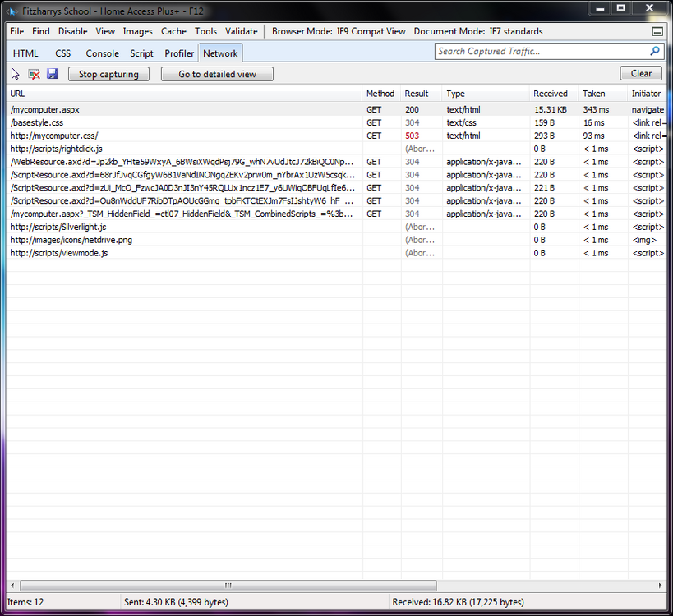Open the File menu
673x616 pixels.
coord(16,31)
